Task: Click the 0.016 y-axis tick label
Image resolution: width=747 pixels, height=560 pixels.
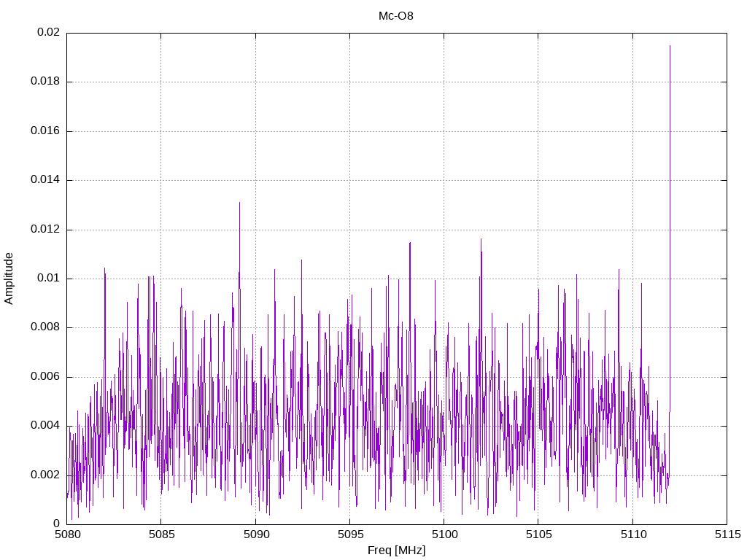Action: click(x=44, y=131)
